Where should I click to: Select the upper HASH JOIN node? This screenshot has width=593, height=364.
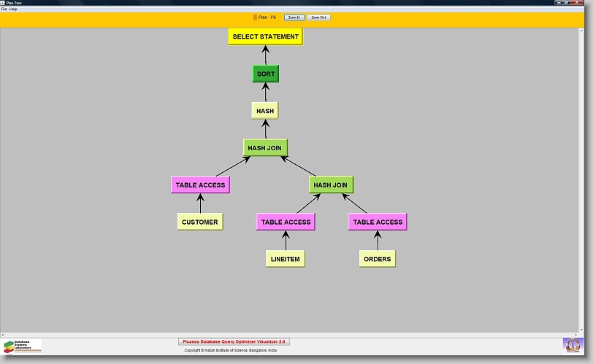[x=264, y=148]
